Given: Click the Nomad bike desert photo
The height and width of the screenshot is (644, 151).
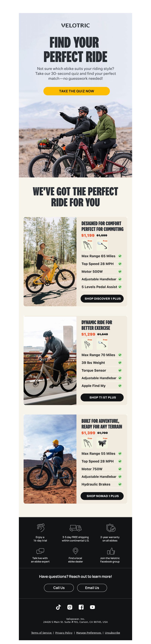Looking at the screenshot, I should [50, 459].
